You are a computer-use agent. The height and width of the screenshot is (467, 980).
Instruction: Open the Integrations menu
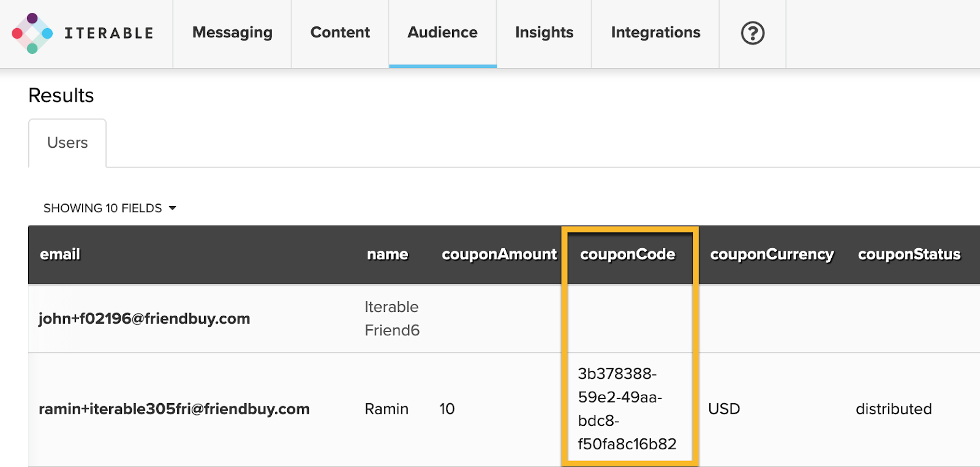[x=655, y=33]
